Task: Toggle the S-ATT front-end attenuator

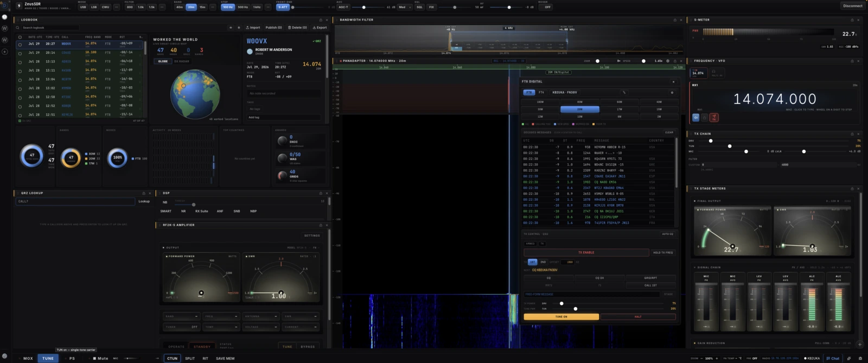Action: (x=283, y=7)
